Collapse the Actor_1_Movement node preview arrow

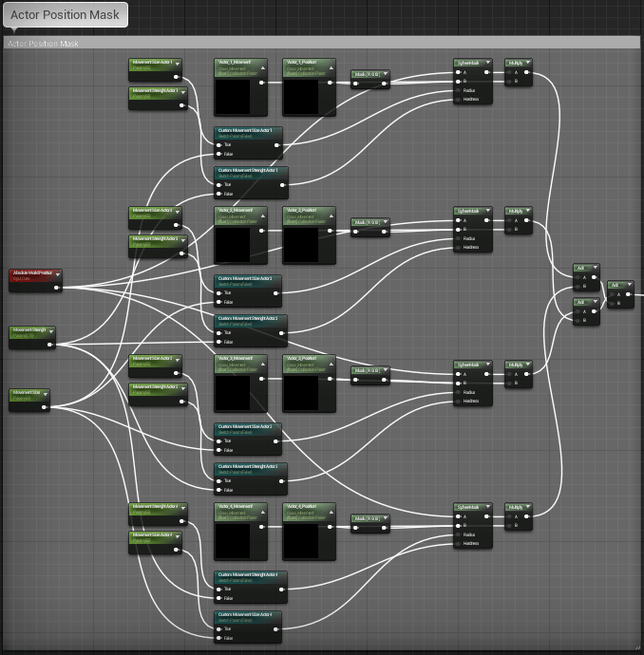click(x=262, y=64)
